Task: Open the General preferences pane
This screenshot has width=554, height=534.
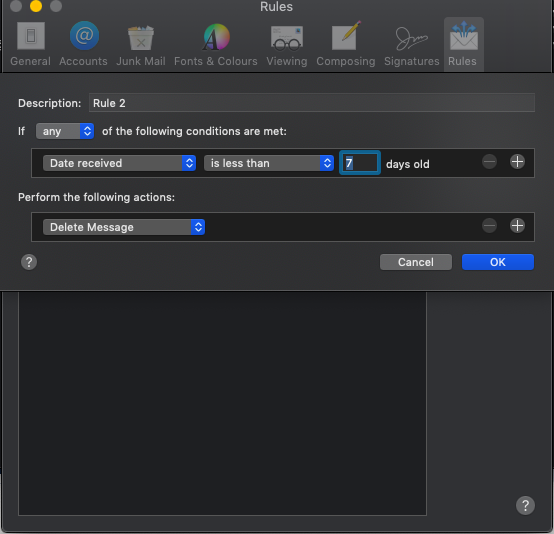Action: (30, 45)
